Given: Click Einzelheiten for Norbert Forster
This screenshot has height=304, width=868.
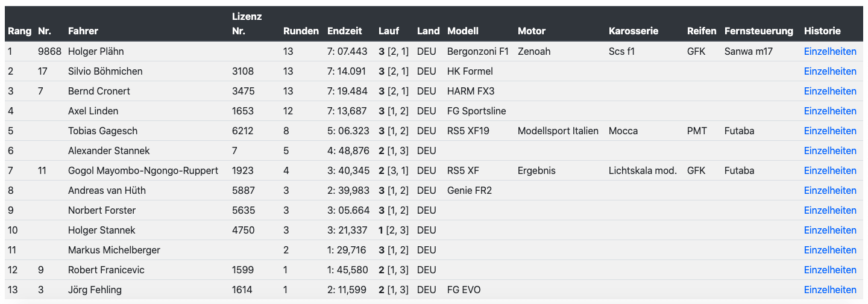Looking at the screenshot, I should (830, 211).
